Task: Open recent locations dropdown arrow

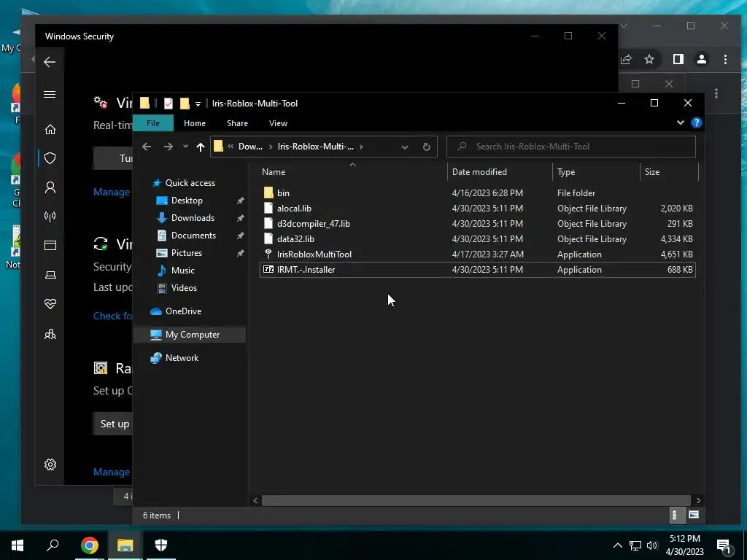Action: [x=185, y=147]
